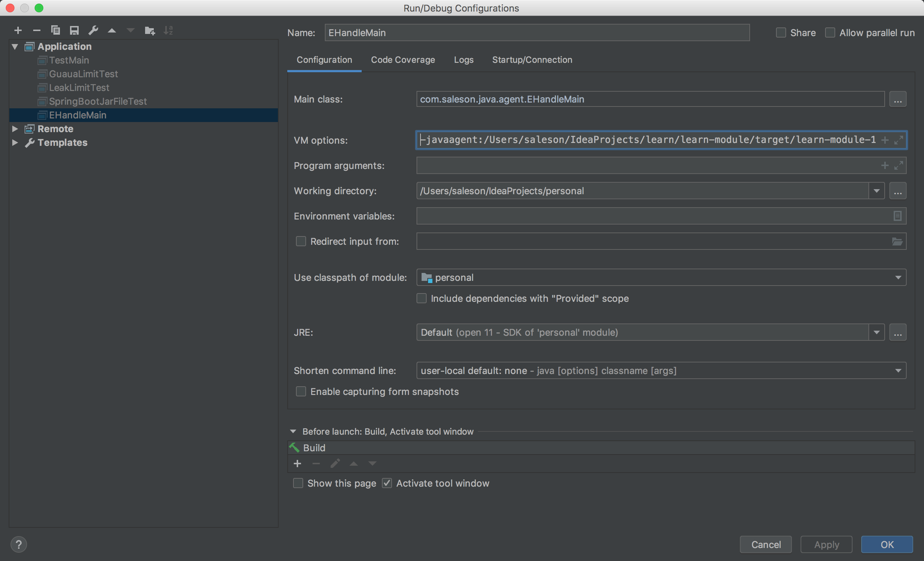Image resolution: width=924 pixels, height=561 pixels.
Task: Expand the Templates tree node
Action: [x=15, y=143]
